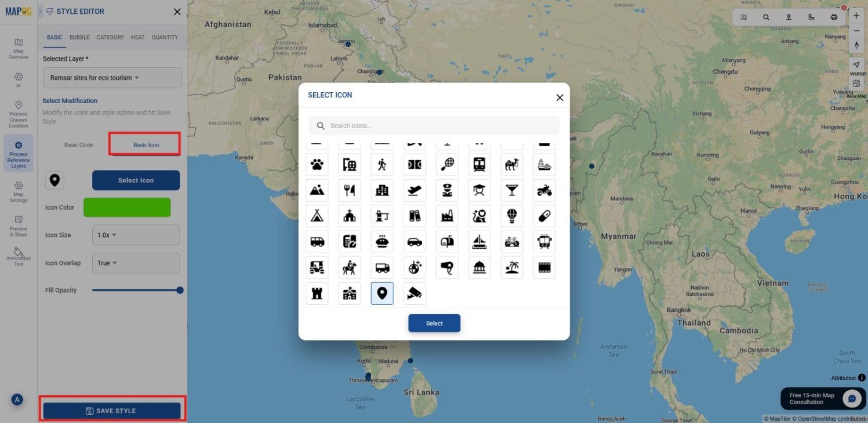The width and height of the screenshot is (868, 423).
Task: Switch to Basic Circle styling mode
Action: click(x=79, y=144)
